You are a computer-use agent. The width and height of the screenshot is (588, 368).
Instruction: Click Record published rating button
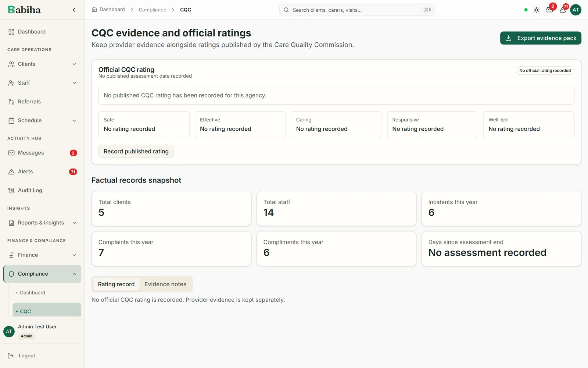click(x=136, y=151)
